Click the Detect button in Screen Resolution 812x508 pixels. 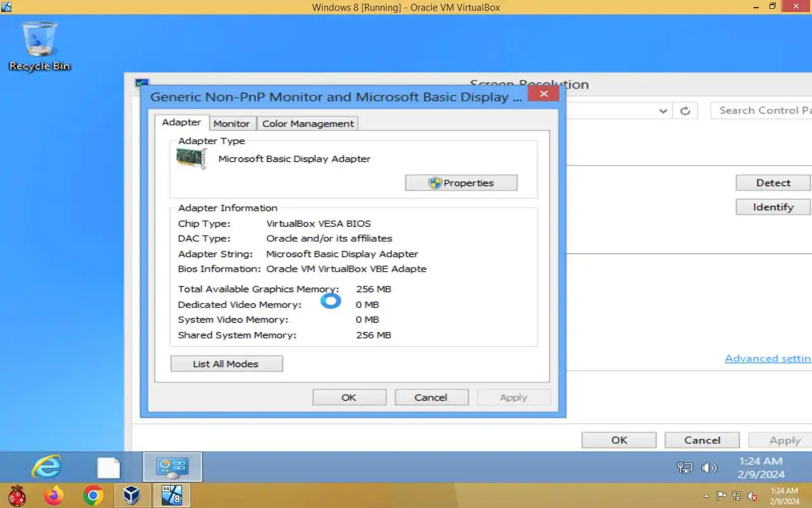(773, 183)
